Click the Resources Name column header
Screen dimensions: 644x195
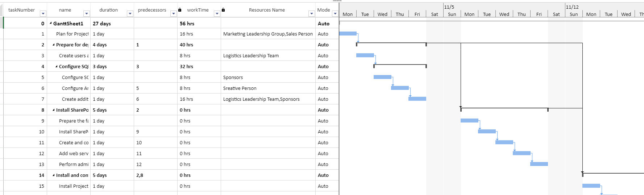[267, 10]
